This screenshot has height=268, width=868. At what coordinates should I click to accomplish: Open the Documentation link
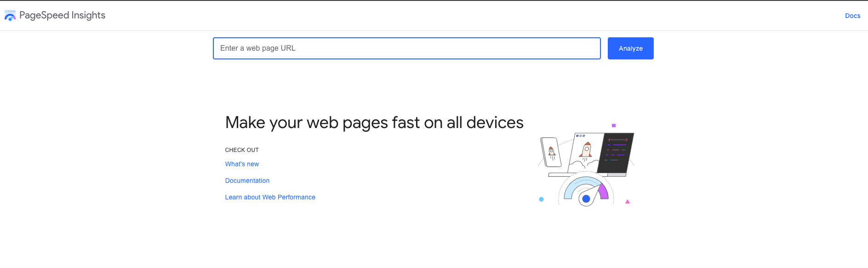tap(247, 181)
